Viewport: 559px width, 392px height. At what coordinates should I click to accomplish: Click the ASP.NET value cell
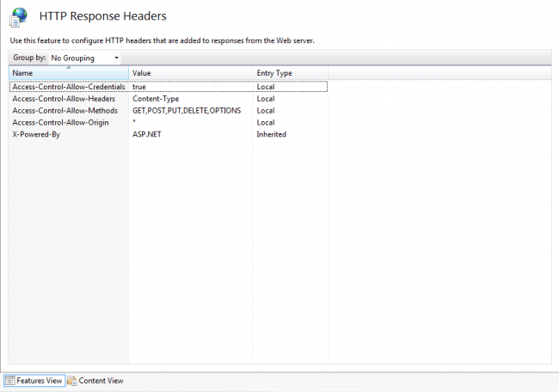(x=146, y=134)
